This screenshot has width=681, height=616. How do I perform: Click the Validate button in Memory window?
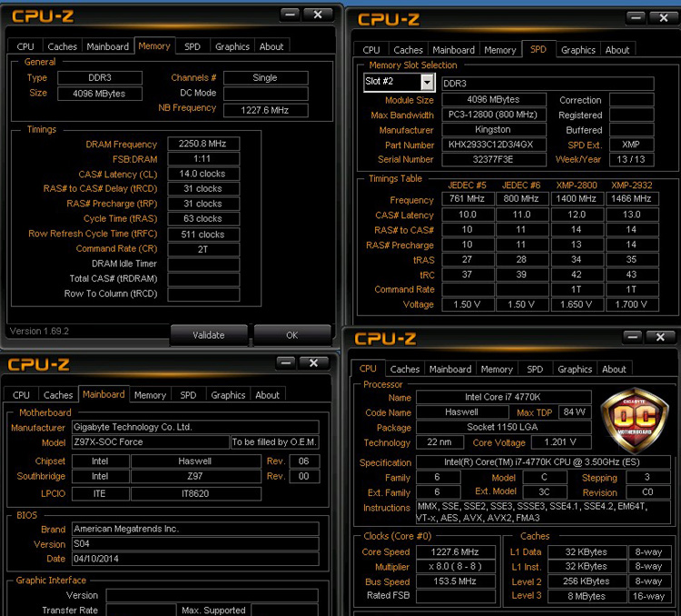point(209,335)
